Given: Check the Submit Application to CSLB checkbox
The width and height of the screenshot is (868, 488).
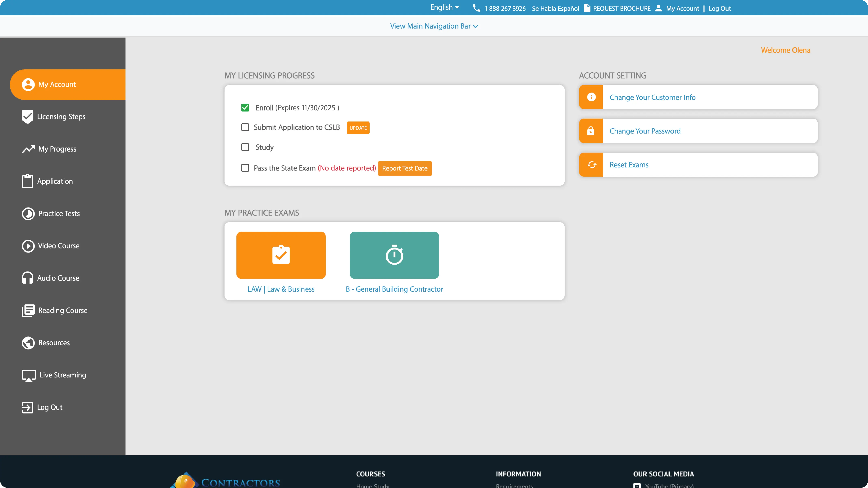Looking at the screenshot, I should (245, 127).
